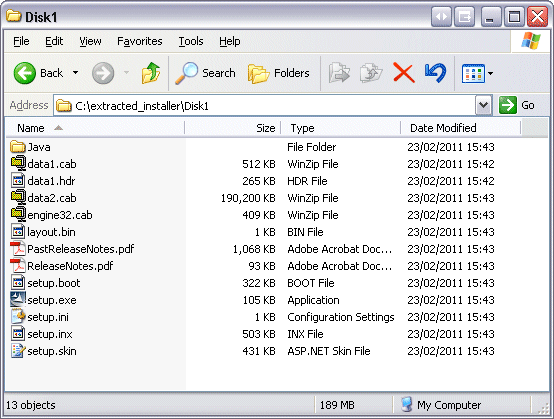Open the Tools menu
The height and width of the screenshot is (419, 554).
[191, 41]
